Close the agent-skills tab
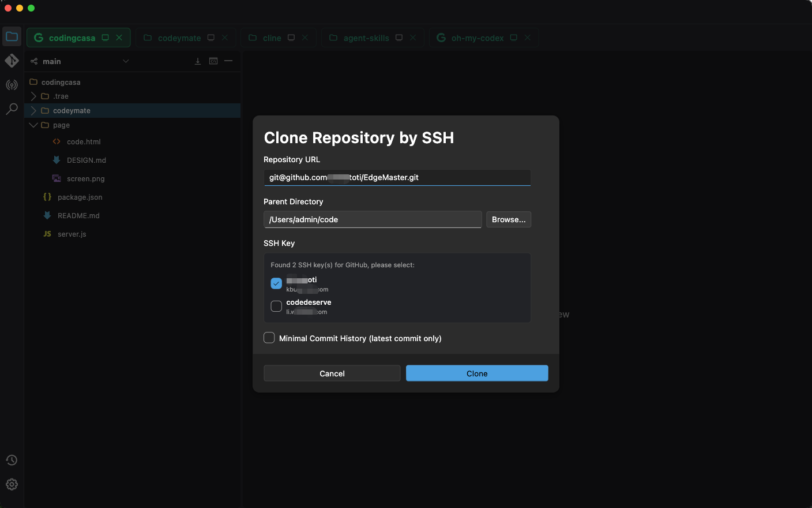This screenshot has width=812, height=508. click(x=413, y=38)
